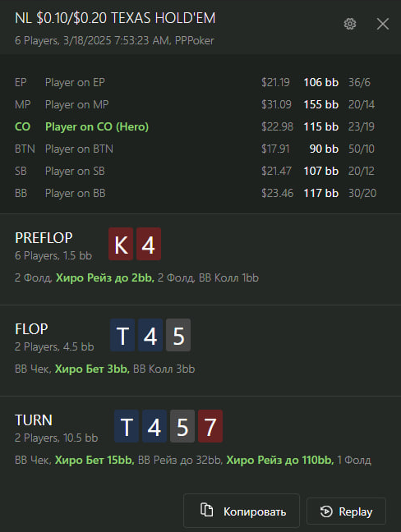The image size is (401, 532).
Task: Click the gray 5 card on flop
Action: [x=178, y=335]
